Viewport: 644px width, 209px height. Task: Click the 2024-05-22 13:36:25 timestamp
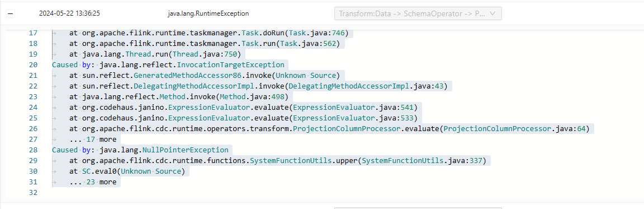click(70, 13)
